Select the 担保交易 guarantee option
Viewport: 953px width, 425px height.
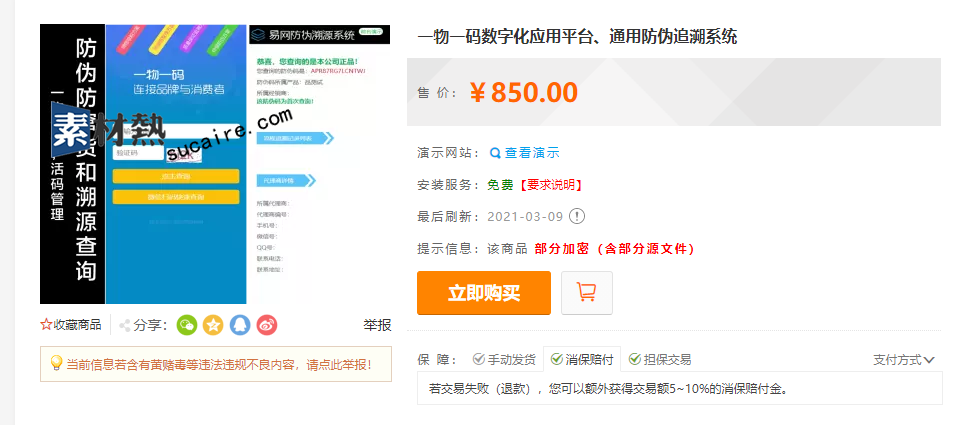(x=660, y=360)
